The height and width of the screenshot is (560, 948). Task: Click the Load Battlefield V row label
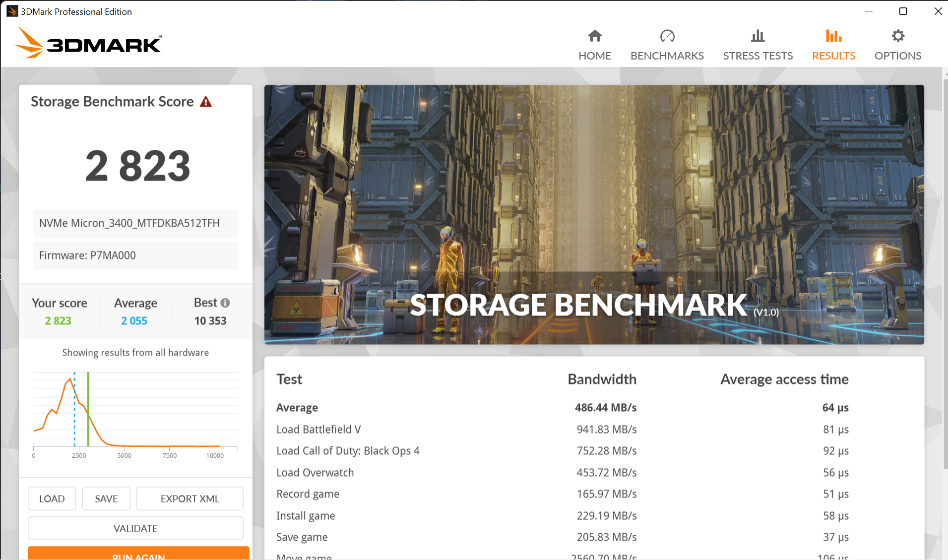(318, 429)
